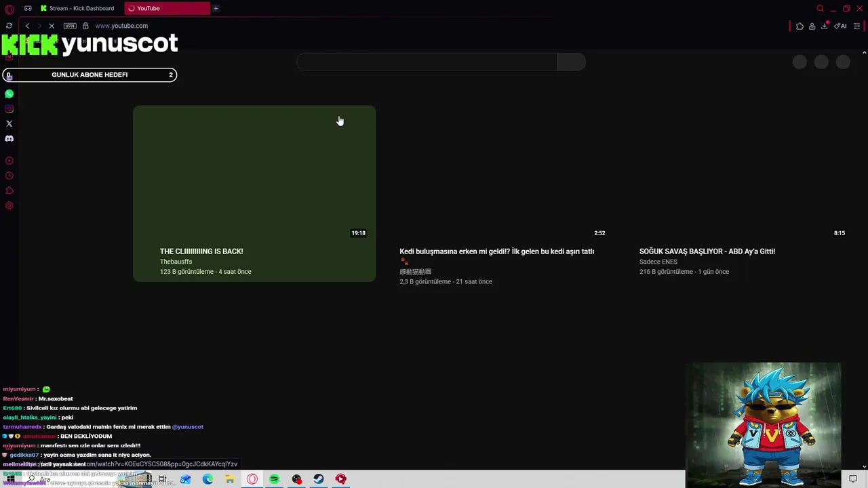Open WhatsApp from the sidebar
Viewport: 868px width, 488px height.
[9, 94]
